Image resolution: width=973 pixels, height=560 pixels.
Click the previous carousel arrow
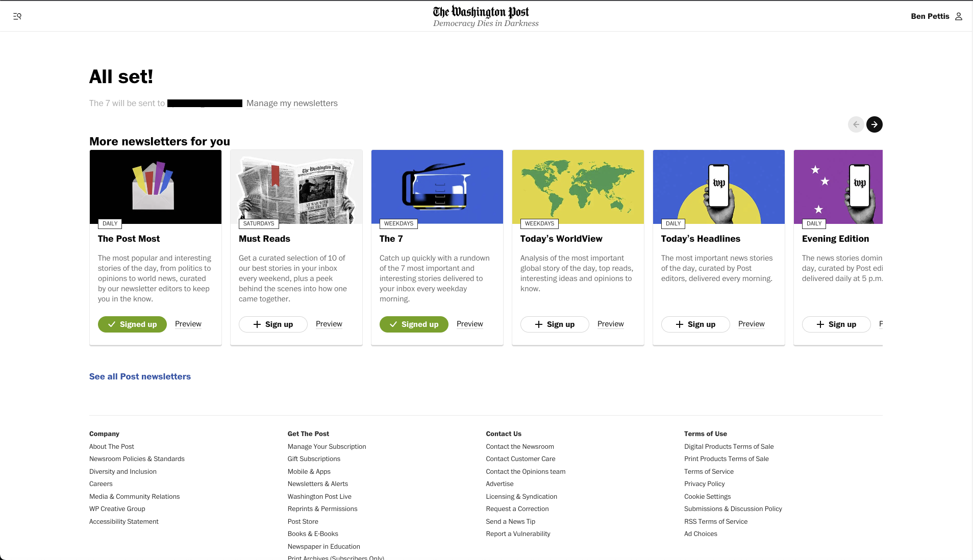coord(856,124)
